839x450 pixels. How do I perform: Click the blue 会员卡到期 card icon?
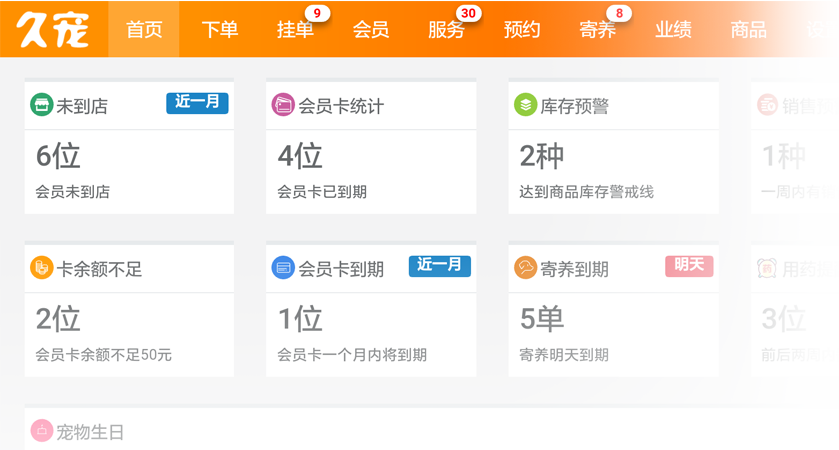tap(283, 268)
